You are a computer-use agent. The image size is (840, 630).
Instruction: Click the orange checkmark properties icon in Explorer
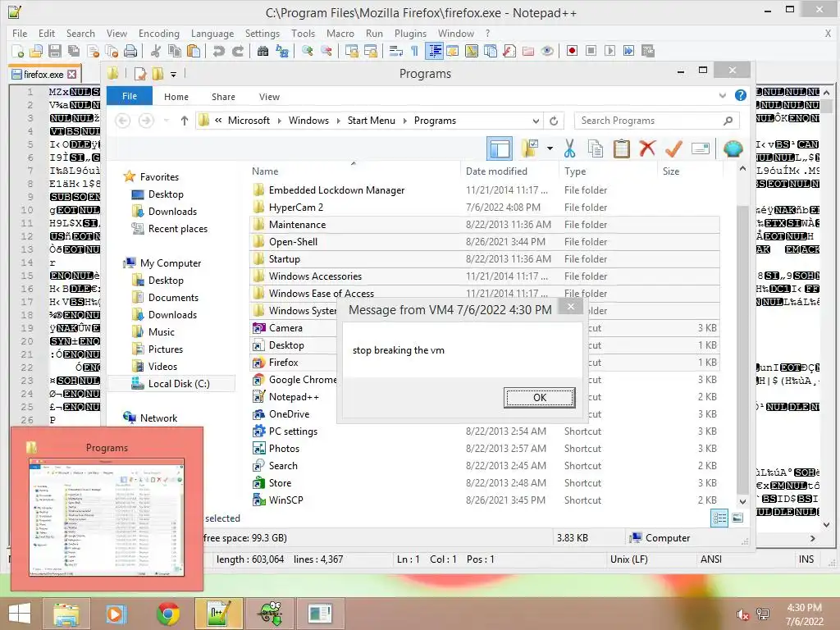673,148
